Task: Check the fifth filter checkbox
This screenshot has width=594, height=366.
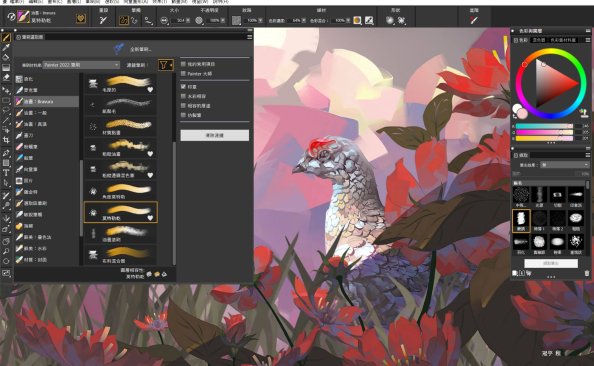Action: coord(183,106)
